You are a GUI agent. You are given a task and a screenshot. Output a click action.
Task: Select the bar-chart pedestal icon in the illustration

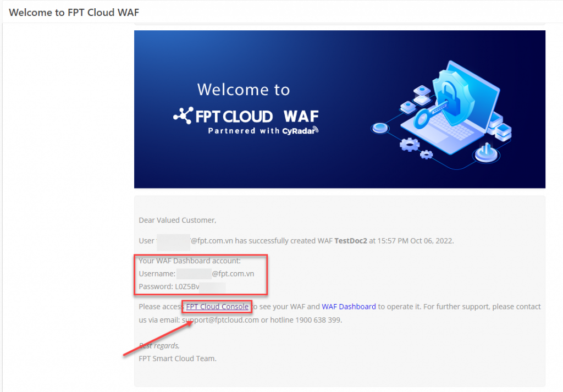click(485, 152)
